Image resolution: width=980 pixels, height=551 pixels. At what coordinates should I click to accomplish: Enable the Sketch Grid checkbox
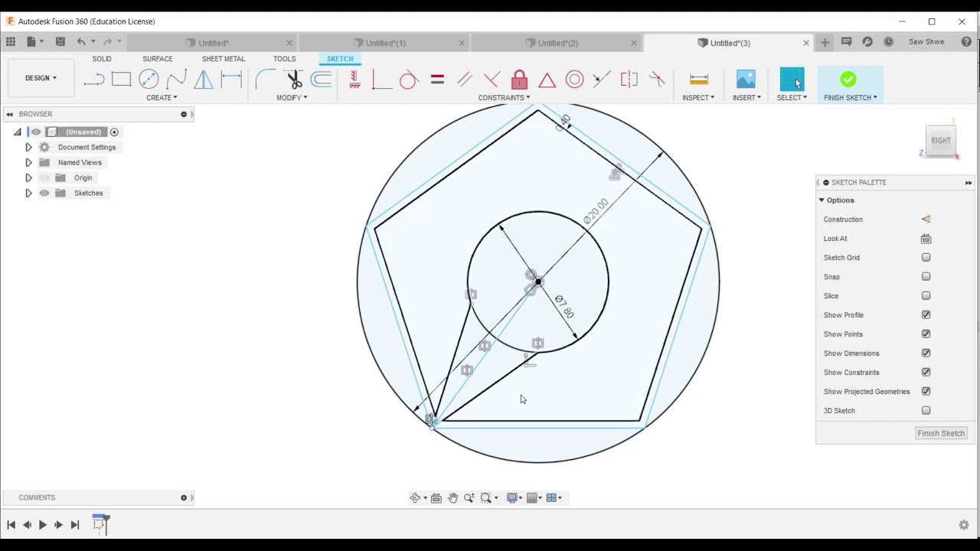(x=926, y=258)
